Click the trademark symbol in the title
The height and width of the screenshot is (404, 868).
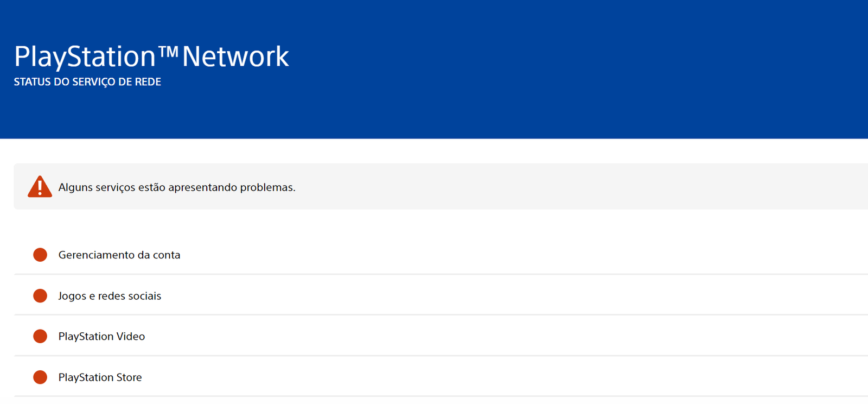(168, 52)
